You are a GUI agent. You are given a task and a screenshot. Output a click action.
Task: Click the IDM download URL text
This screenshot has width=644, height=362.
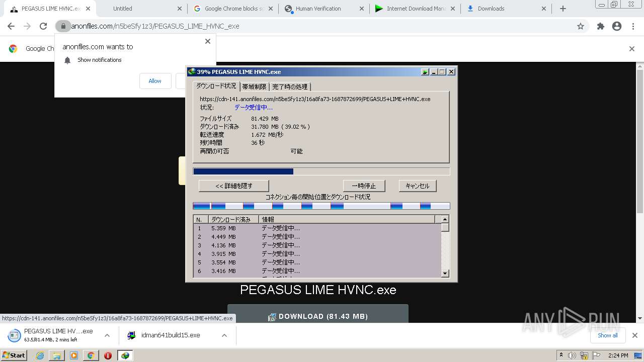[x=315, y=99]
